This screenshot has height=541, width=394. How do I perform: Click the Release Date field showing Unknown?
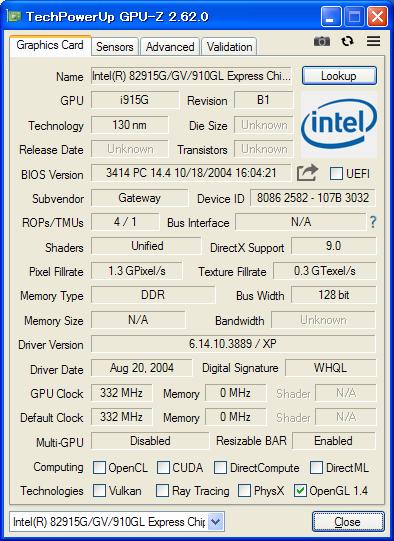130,149
